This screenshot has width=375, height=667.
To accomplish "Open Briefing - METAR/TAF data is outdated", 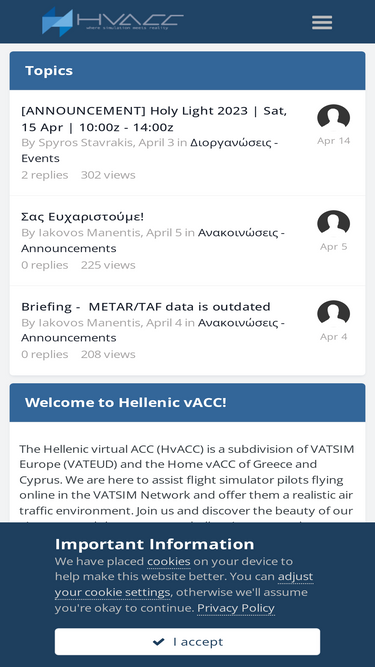I will pos(146,307).
